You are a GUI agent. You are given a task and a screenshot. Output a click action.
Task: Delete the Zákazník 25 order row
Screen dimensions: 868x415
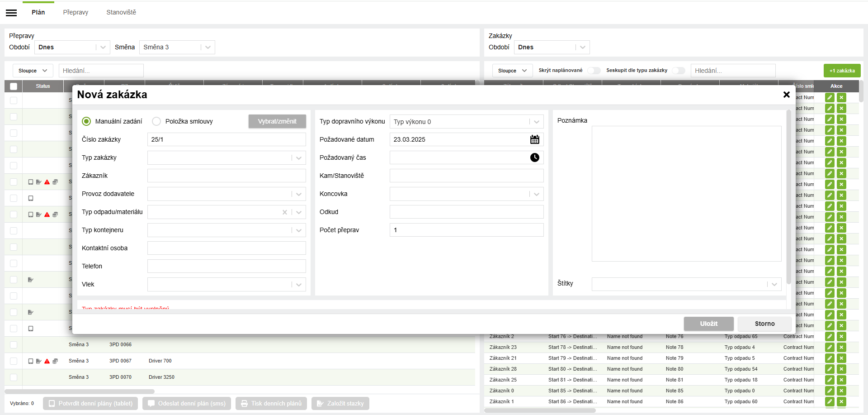pos(841,380)
